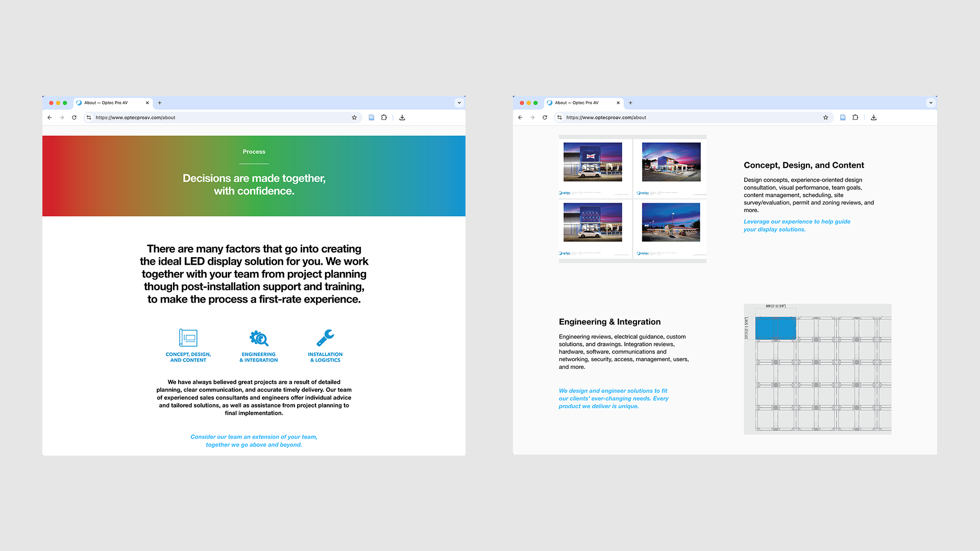Click 'Concept, Design, and Content' heading in right window
The width and height of the screenshot is (980, 551).
[804, 165]
